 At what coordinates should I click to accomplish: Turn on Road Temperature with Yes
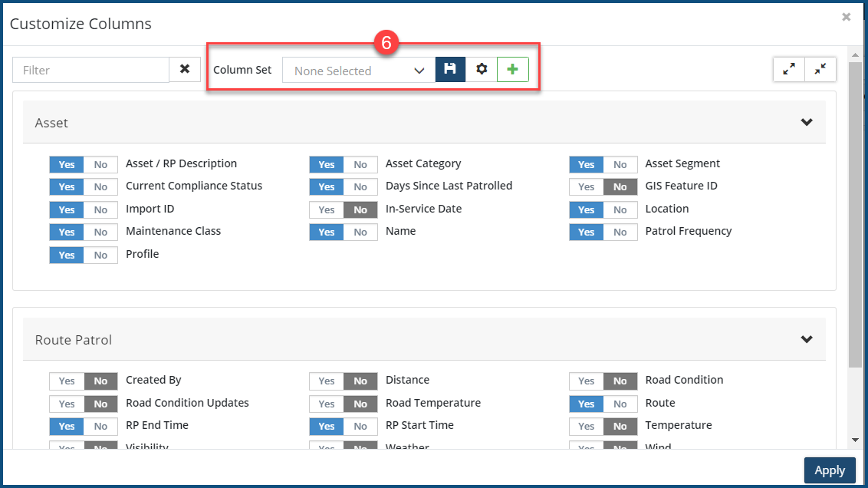click(x=327, y=404)
